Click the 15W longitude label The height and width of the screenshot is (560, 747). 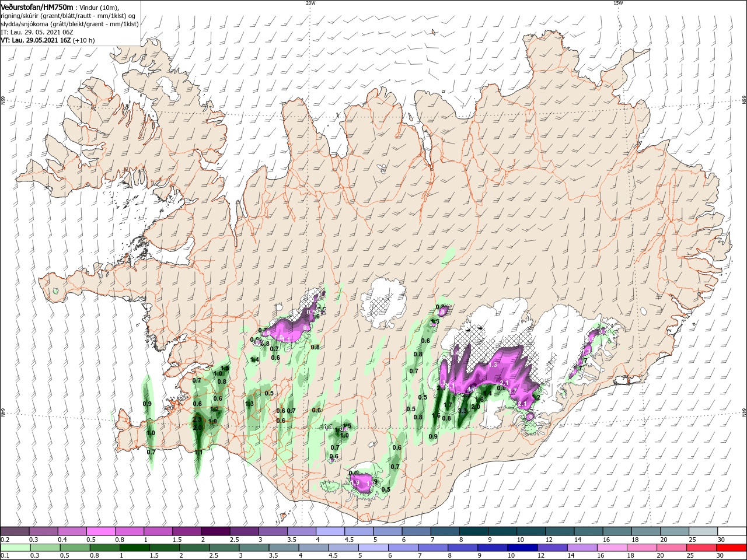(618, 3)
